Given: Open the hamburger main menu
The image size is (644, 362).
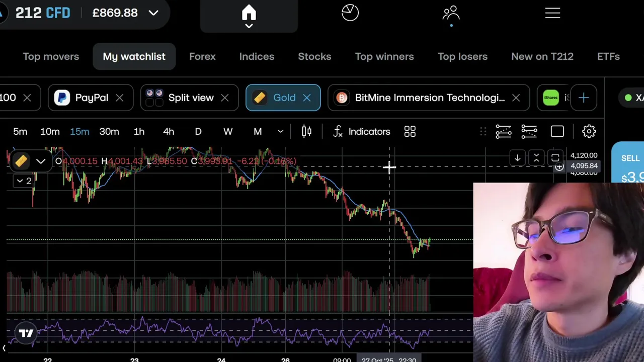Looking at the screenshot, I should coord(552,13).
